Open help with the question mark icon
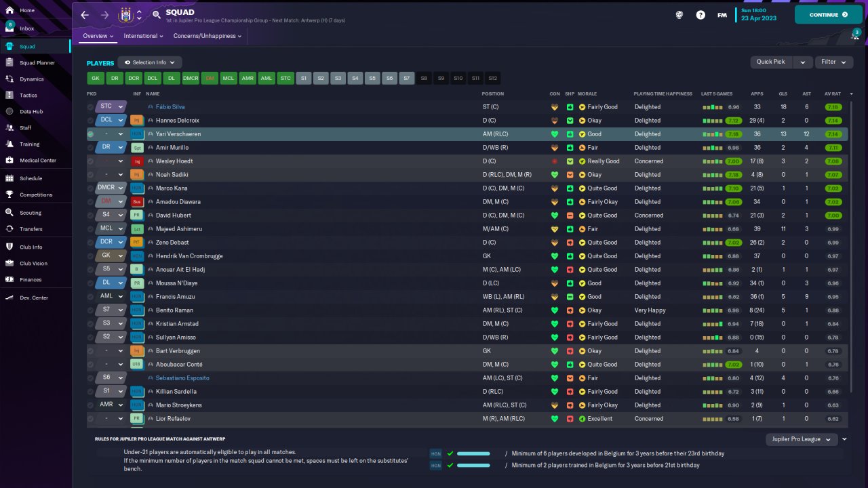 (x=701, y=15)
